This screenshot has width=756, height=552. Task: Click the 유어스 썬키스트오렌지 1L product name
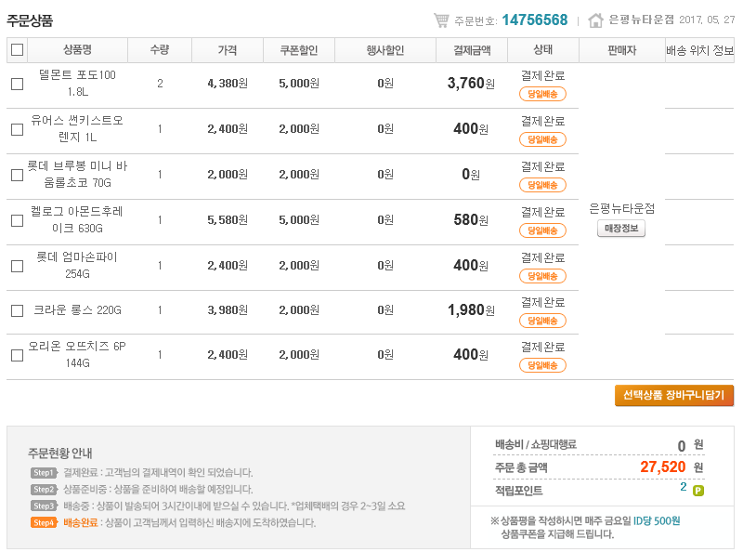tap(77, 128)
